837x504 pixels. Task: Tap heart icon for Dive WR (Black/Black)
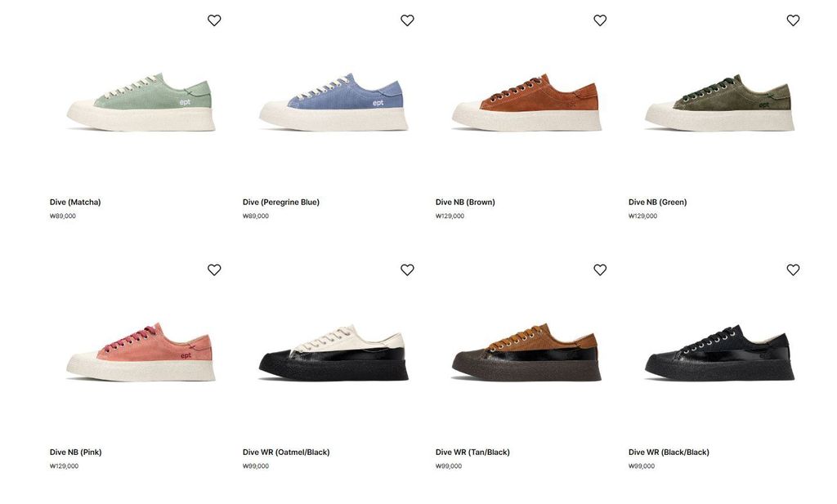[793, 270]
